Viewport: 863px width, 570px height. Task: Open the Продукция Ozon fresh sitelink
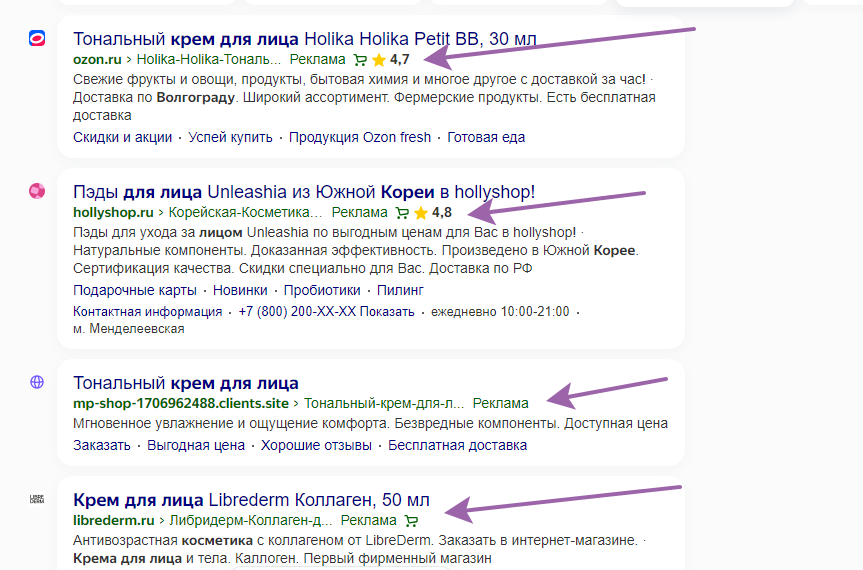360,137
